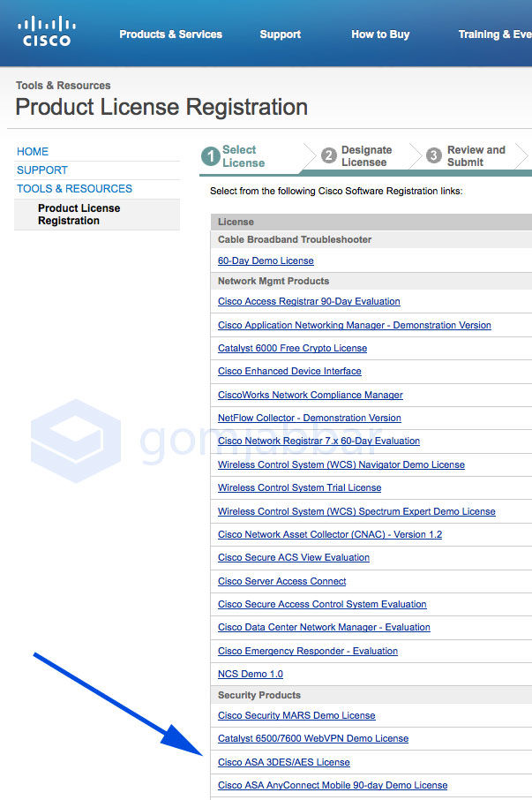The height and width of the screenshot is (800, 532).
Task: Open SUPPORT sidebar link
Action: pos(42,170)
